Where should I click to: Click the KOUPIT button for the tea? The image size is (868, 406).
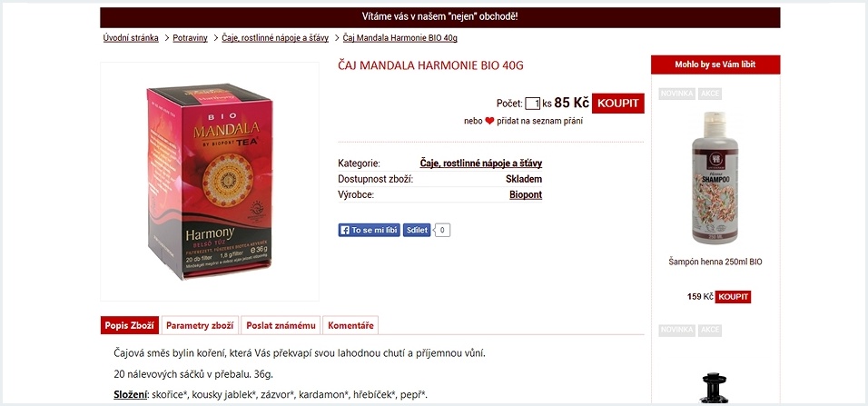[x=617, y=103]
